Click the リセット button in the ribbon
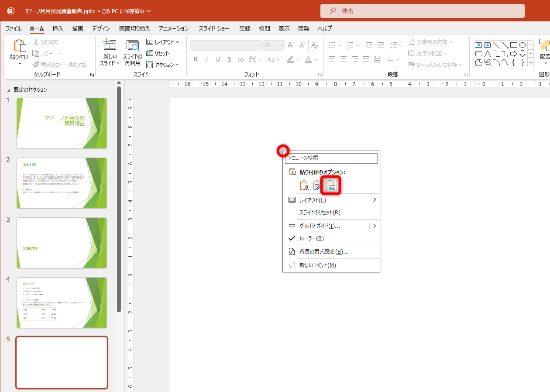Screen dimensions: 550x392 click(158, 53)
